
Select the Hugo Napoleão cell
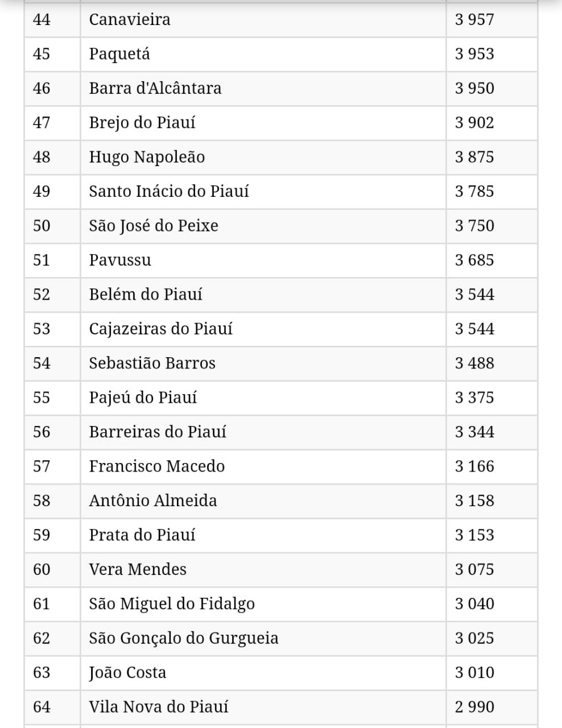pyautogui.click(x=263, y=157)
